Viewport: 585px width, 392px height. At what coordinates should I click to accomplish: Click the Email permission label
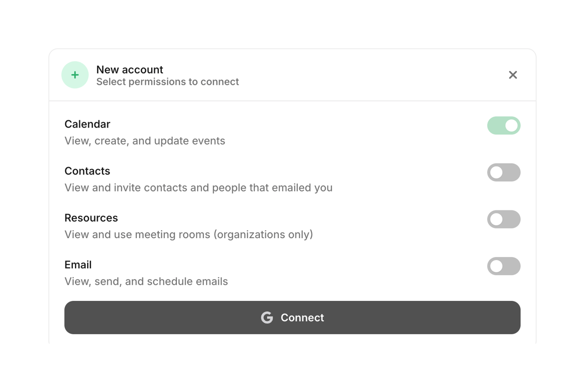pos(78,264)
